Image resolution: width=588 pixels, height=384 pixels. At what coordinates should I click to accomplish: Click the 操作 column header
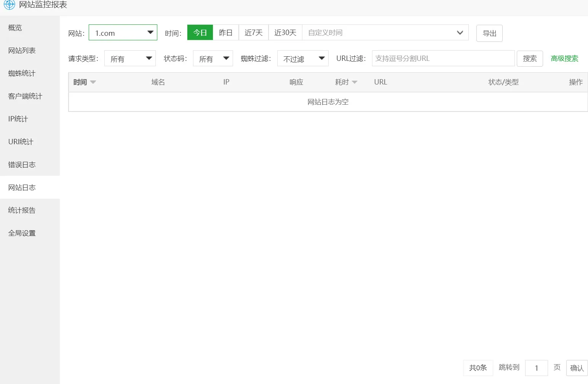pyautogui.click(x=576, y=82)
